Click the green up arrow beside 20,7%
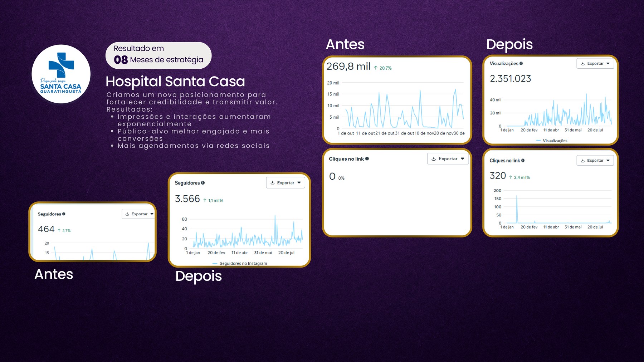The image size is (644, 362). coord(376,68)
